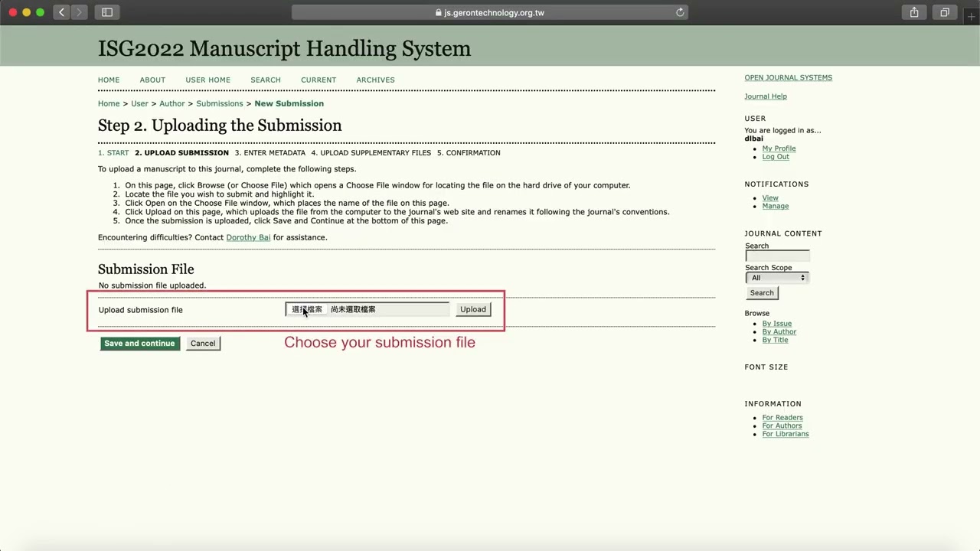The image size is (980, 551).
Task: Click the 5. CONFIRMATION step label
Action: pos(469,153)
